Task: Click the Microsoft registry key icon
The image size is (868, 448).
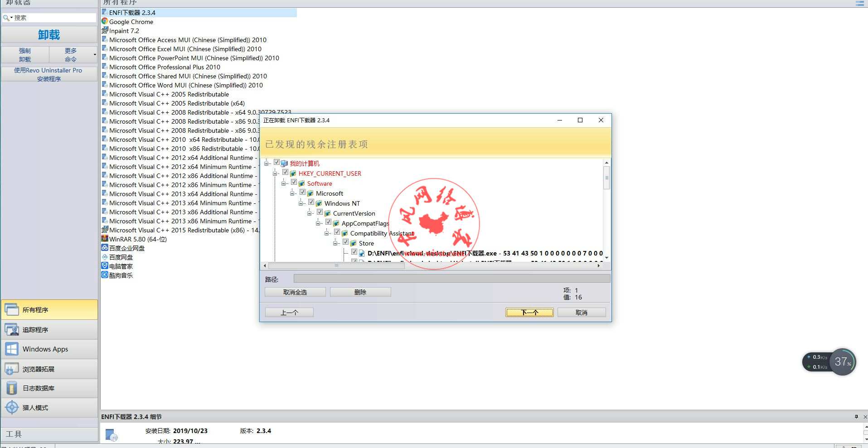Action: (310, 193)
